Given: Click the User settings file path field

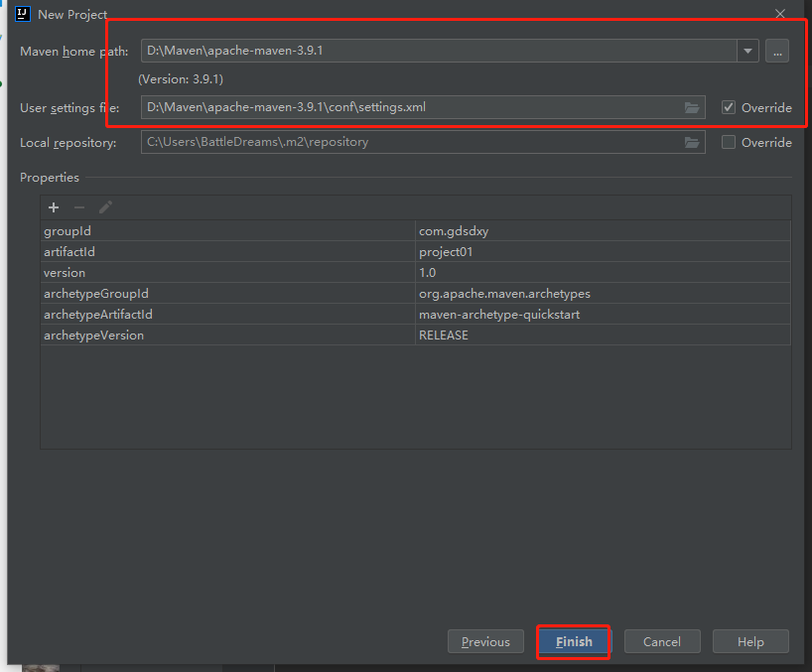Looking at the screenshot, I should (423, 107).
